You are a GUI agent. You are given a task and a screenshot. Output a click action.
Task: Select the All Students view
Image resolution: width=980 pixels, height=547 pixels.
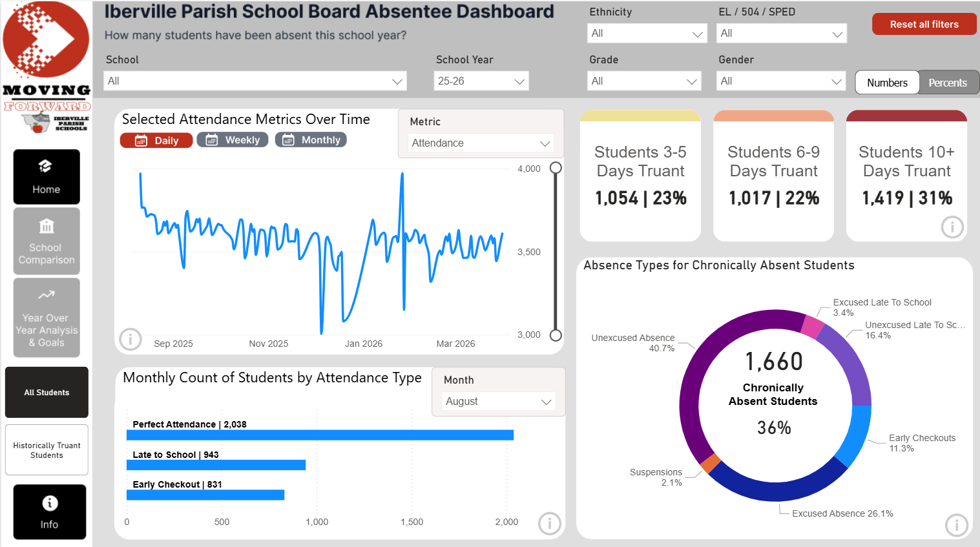(x=47, y=393)
